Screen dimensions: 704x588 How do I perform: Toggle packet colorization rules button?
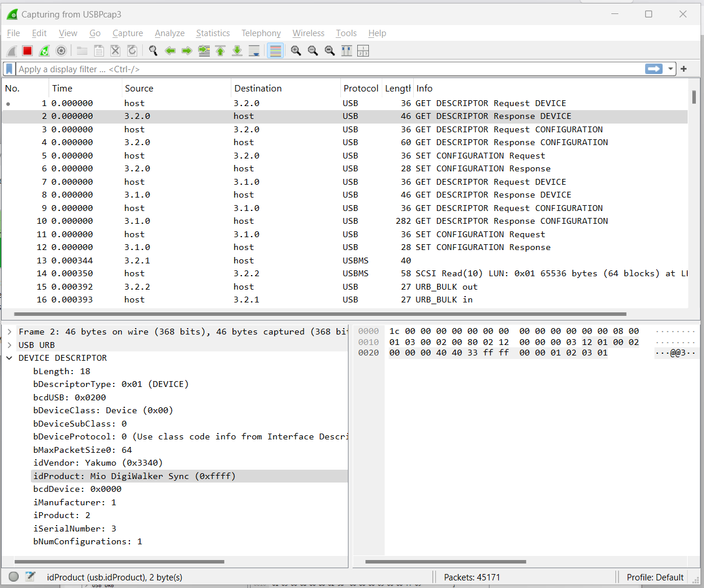pos(275,51)
